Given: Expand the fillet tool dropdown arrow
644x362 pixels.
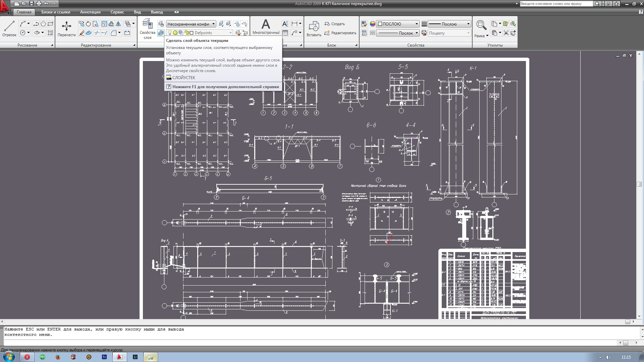Looking at the screenshot, I should [119, 33].
